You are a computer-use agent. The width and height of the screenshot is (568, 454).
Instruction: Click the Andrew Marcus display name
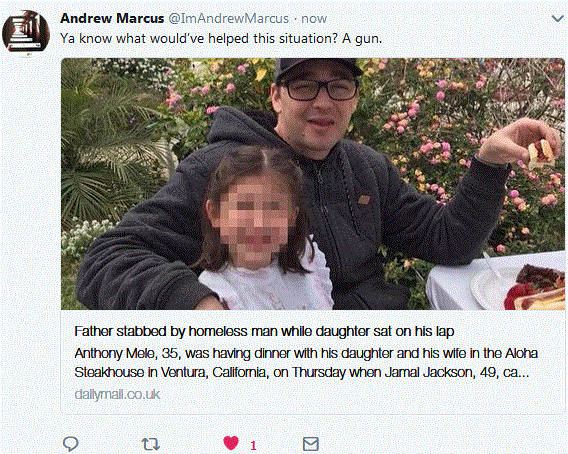112,18
